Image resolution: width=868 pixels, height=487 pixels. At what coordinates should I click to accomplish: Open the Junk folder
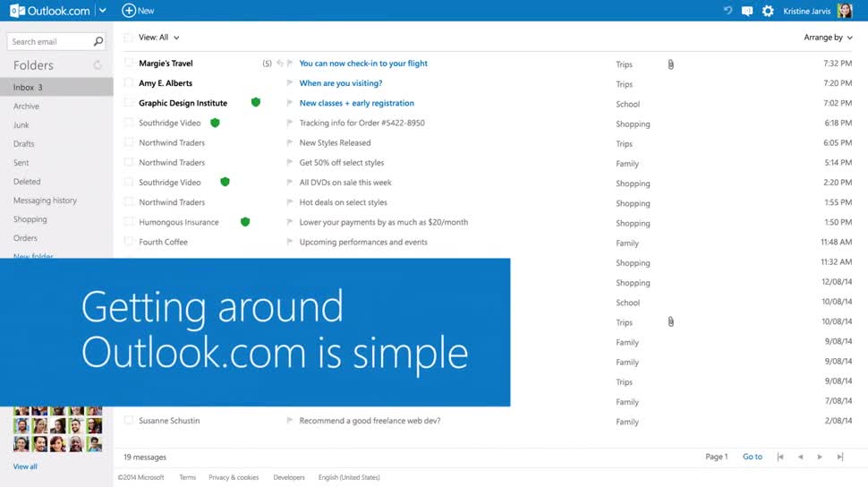coord(21,124)
